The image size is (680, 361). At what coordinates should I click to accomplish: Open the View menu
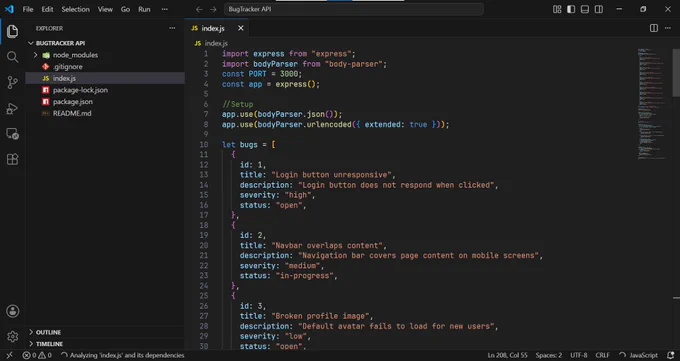point(105,9)
